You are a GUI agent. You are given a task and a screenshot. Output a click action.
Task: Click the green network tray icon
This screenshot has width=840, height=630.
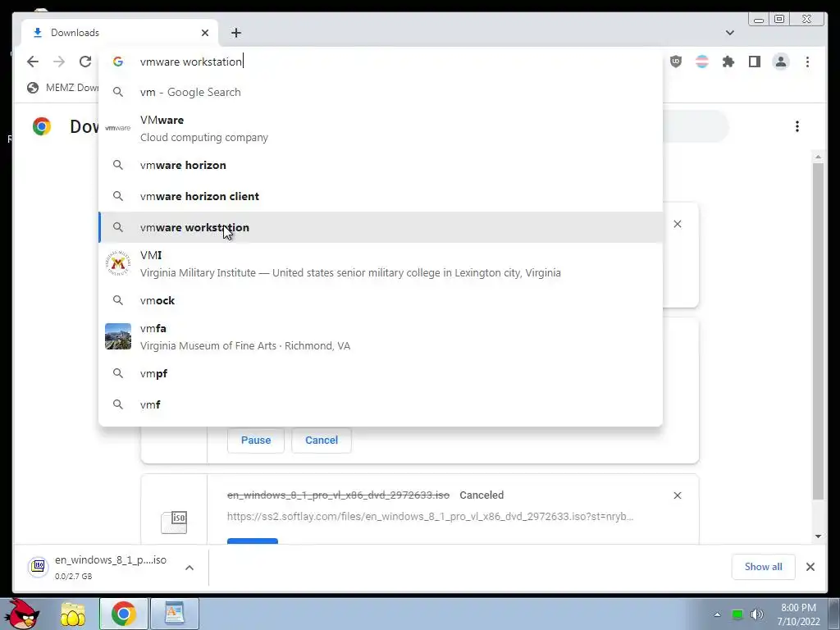coord(737,614)
